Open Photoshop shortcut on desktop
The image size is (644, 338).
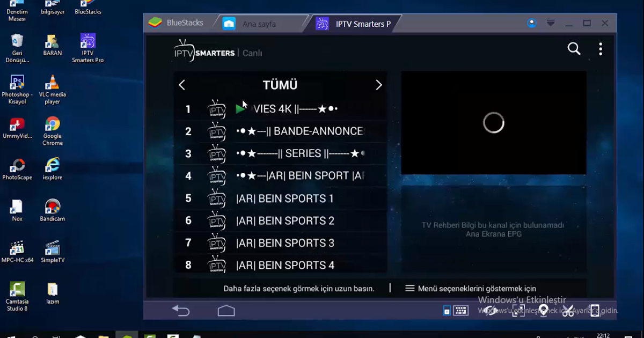point(17,90)
